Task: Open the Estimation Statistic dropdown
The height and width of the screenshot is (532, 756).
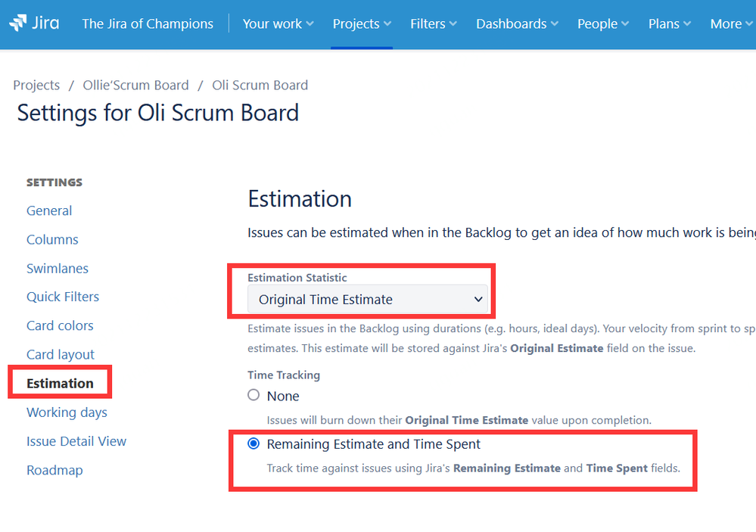Action: [367, 299]
